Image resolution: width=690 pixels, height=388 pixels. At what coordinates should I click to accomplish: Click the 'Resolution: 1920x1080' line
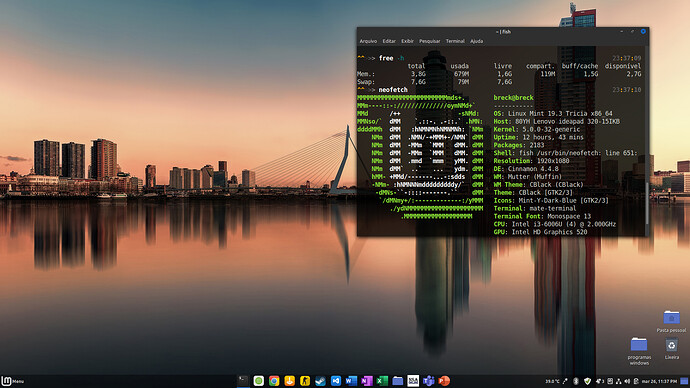point(531,161)
